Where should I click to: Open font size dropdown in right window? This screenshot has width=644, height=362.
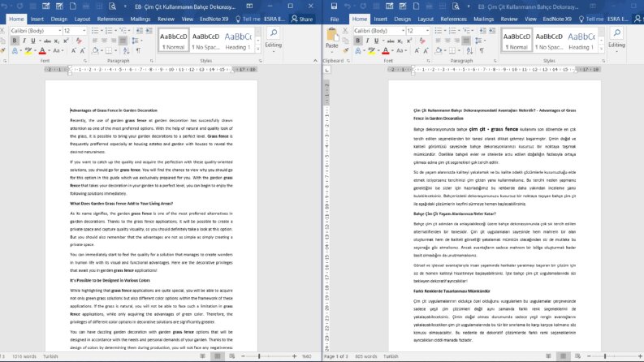click(427, 31)
